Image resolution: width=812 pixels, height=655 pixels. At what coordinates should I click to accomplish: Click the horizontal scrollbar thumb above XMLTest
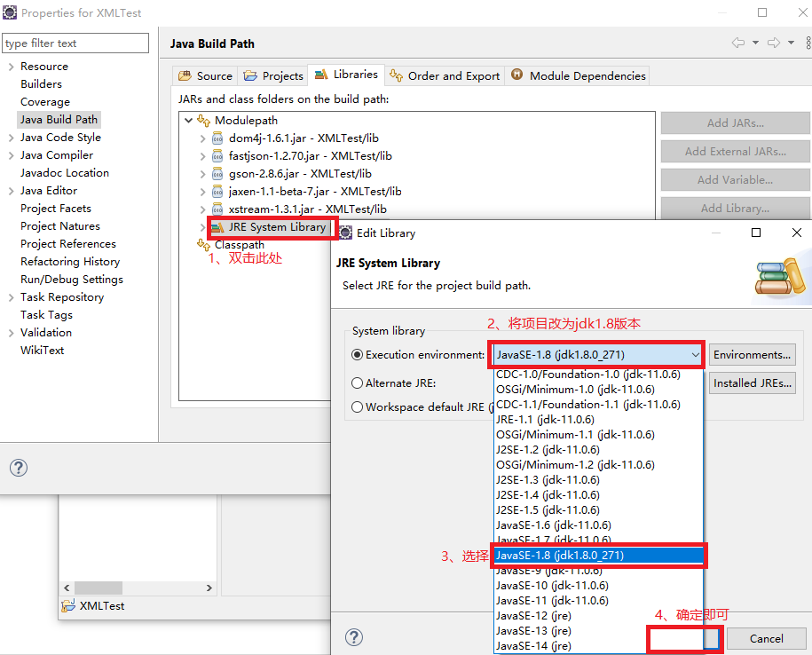[x=99, y=588]
